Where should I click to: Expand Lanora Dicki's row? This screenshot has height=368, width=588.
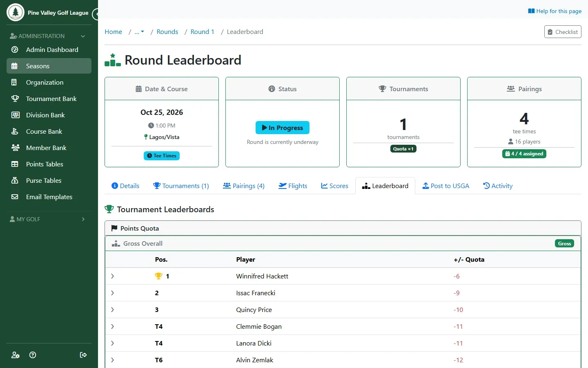click(112, 343)
